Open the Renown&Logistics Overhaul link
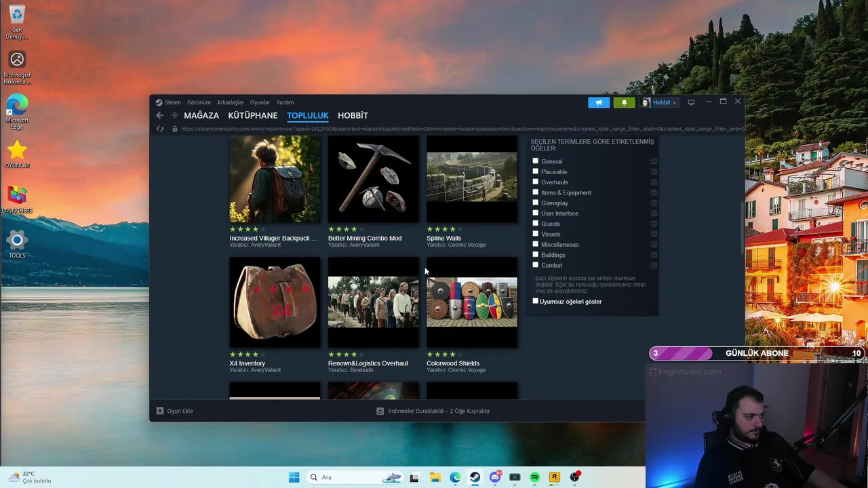Screen dimensions: 868x488 (x=368, y=363)
